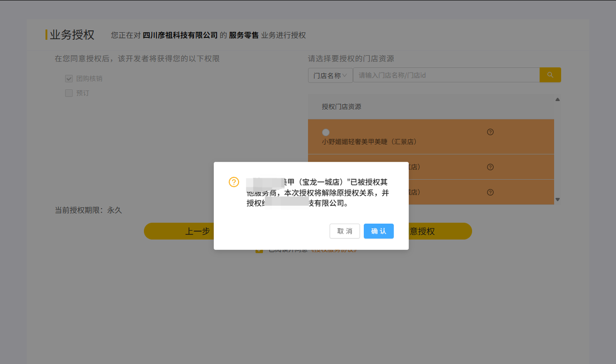Image resolution: width=616 pixels, height=364 pixels.
Task: Click the scroll-up arrow of the store list
Action: tap(557, 100)
